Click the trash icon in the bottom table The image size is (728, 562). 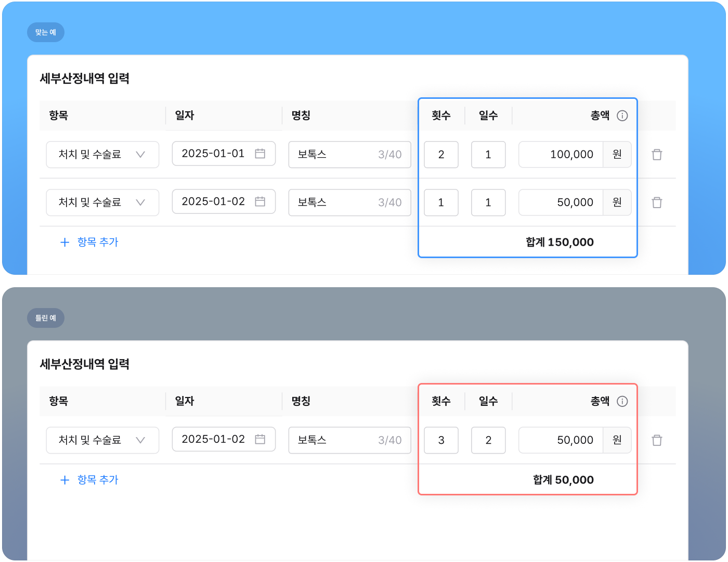coord(657,440)
